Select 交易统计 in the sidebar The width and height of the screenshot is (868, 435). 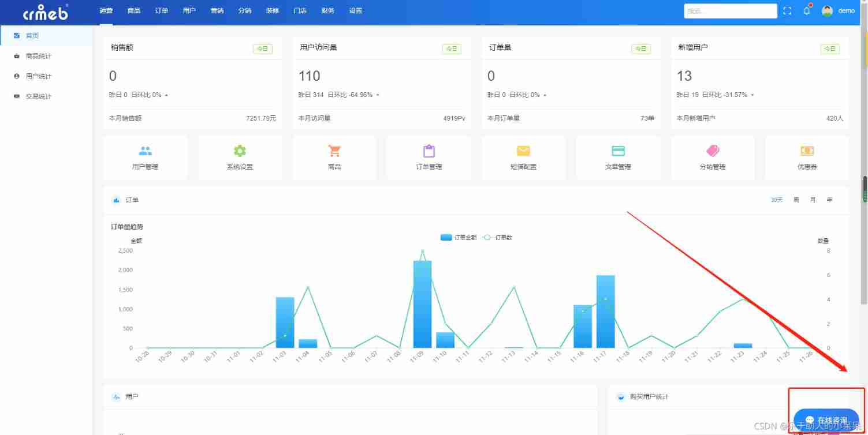[38, 96]
